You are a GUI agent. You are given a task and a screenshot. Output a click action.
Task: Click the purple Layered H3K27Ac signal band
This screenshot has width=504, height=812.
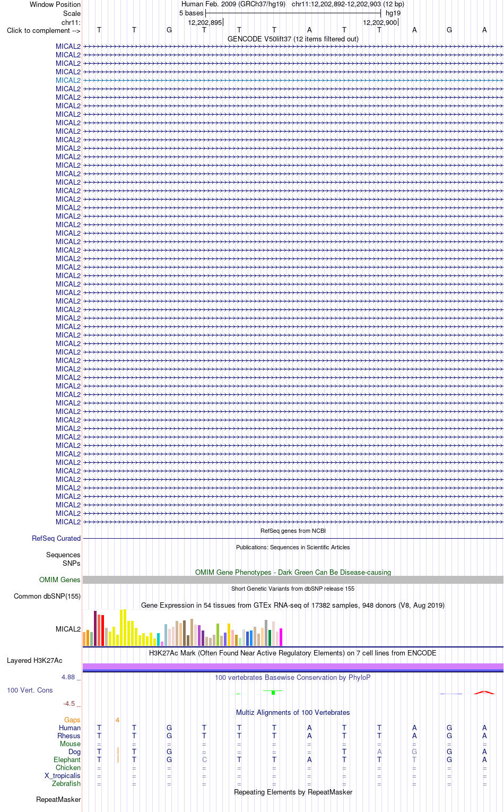293,667
